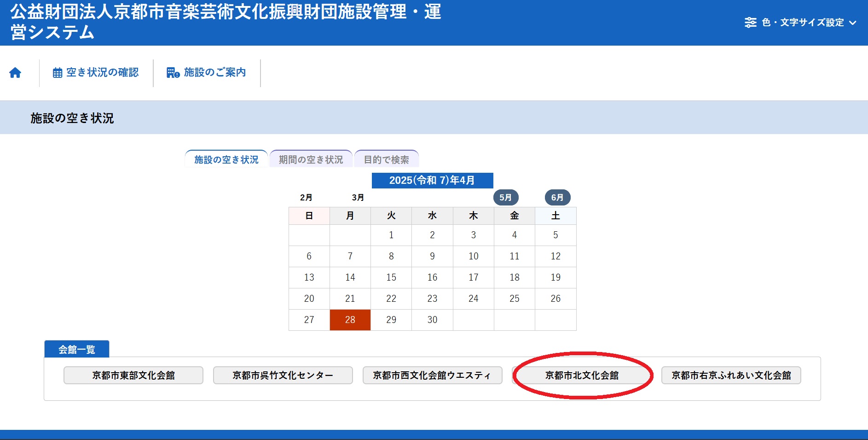Select April 26 in calendar
868x440 pixels.
coord(556,299)
